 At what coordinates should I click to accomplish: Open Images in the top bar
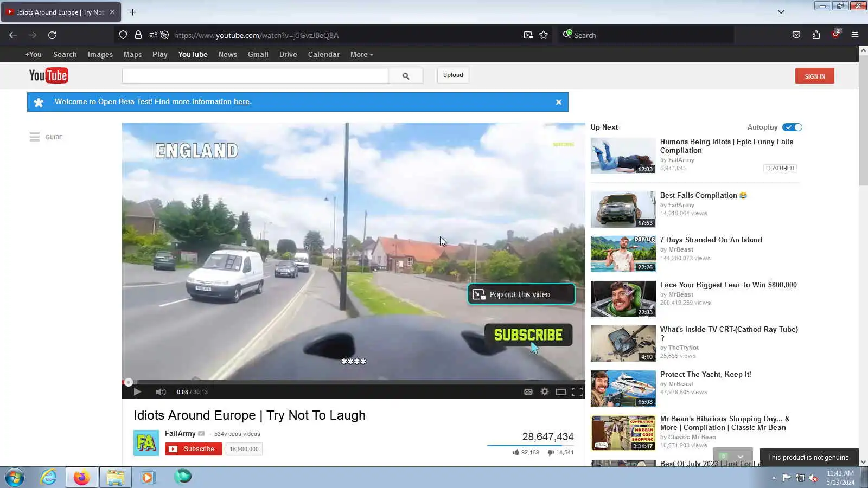[100, 54]
